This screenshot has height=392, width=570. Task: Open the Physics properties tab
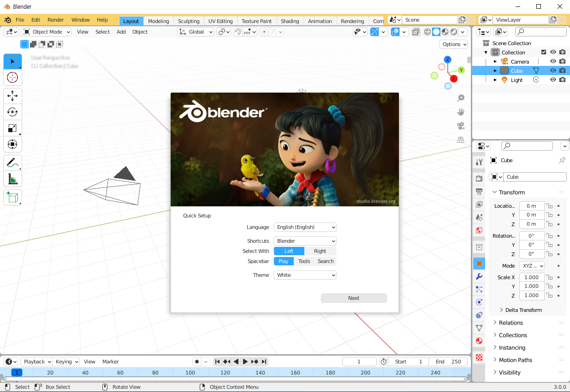point(479,302)
